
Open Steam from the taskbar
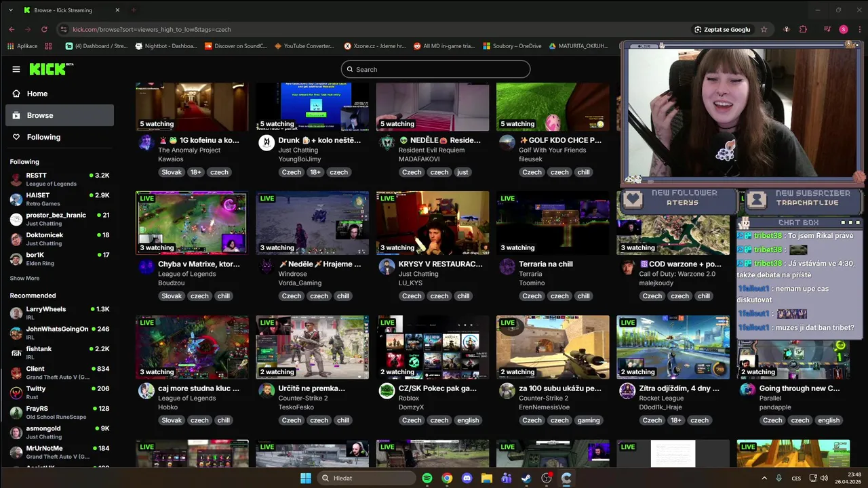(526, 478)
